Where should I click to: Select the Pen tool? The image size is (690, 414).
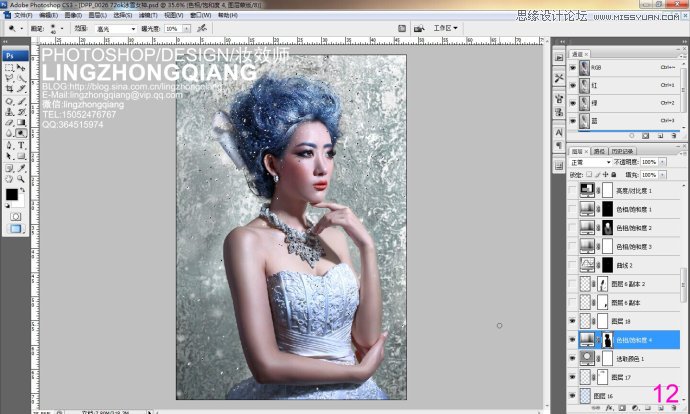point(9,146)
